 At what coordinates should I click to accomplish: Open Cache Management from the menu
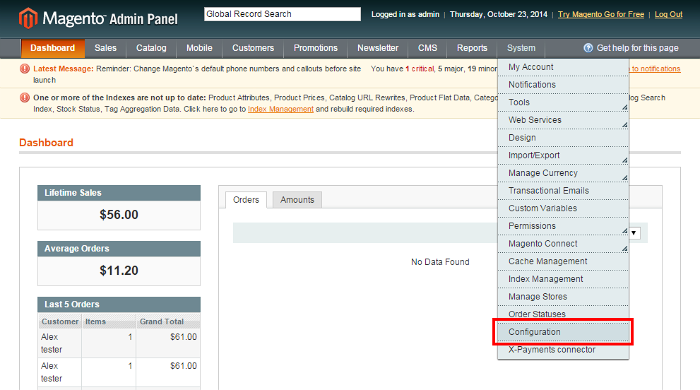[x=563, y=261]
